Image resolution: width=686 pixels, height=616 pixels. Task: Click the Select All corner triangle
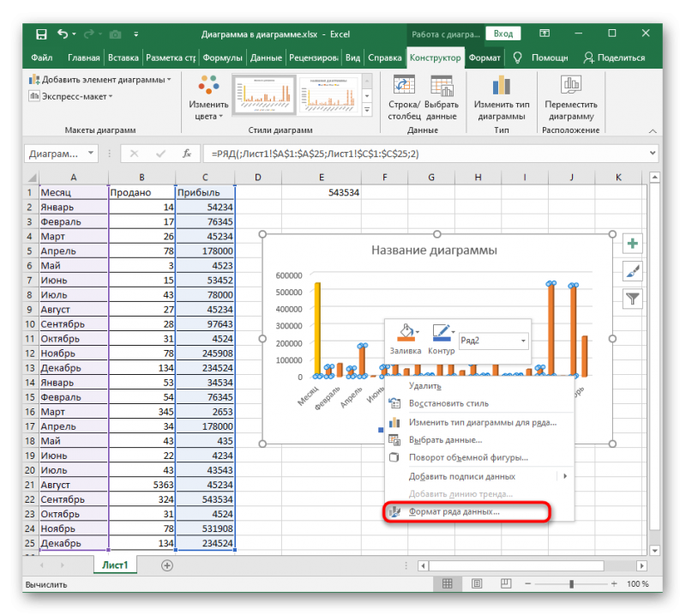click(33, 178)
